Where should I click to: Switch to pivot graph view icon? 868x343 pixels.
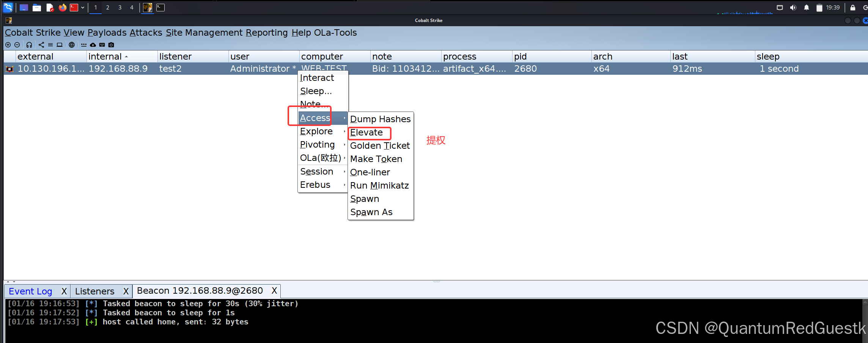tap(41, 45)
